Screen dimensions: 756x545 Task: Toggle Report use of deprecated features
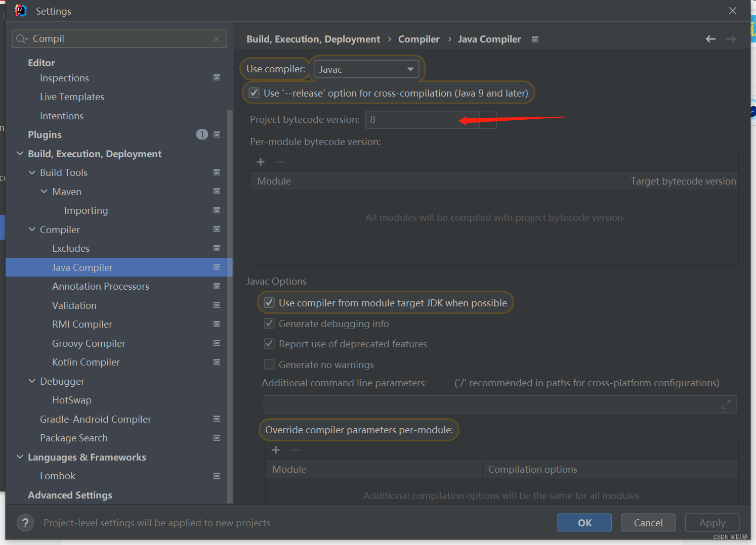[x=269, y=344]
